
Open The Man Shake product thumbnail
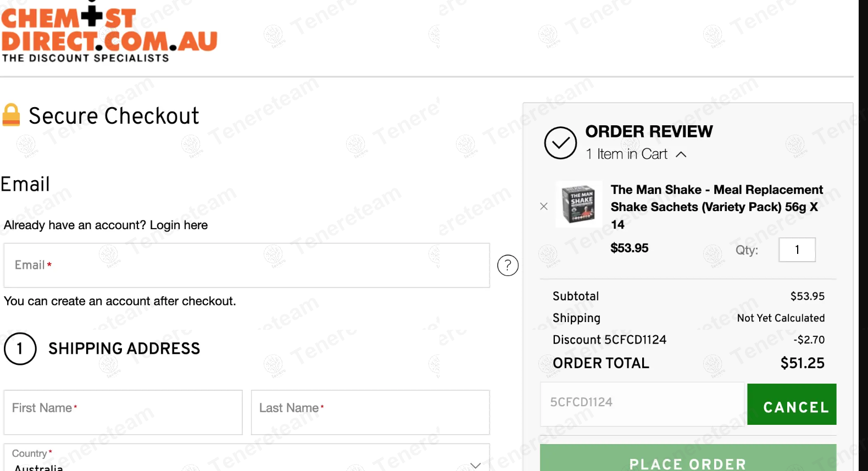578,204
